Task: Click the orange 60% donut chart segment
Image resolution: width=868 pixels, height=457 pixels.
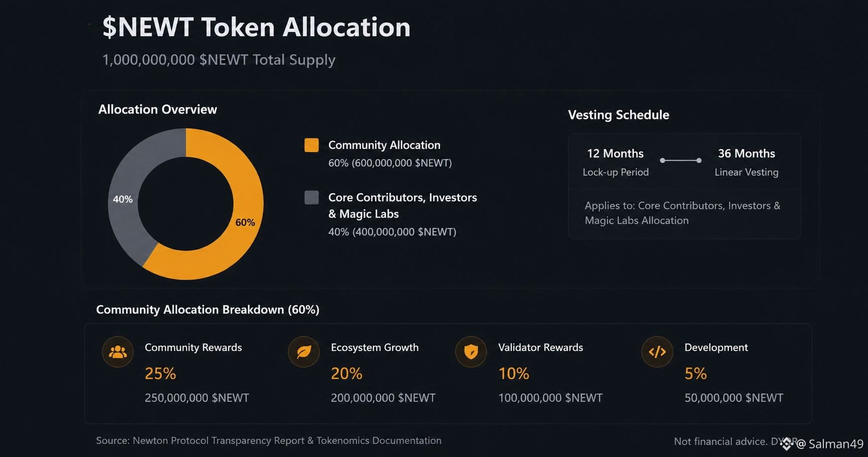Action: [245, 222]
